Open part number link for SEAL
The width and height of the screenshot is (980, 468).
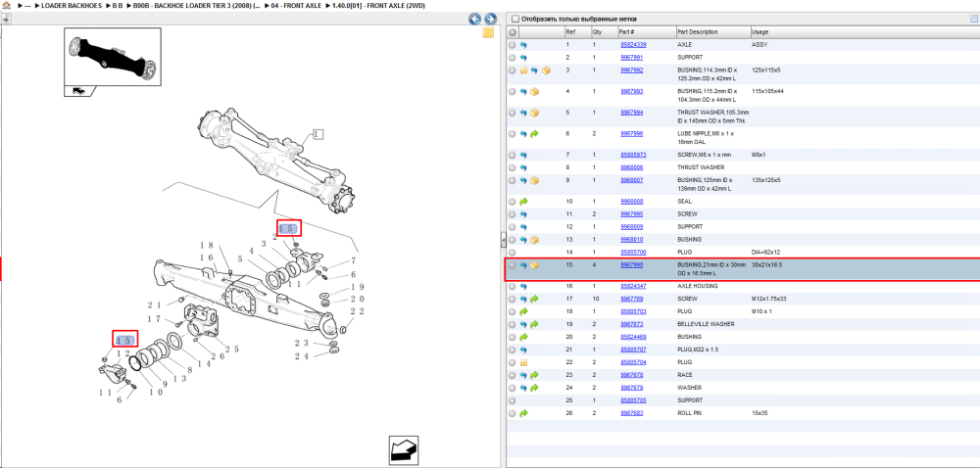[x=632, y=202]
